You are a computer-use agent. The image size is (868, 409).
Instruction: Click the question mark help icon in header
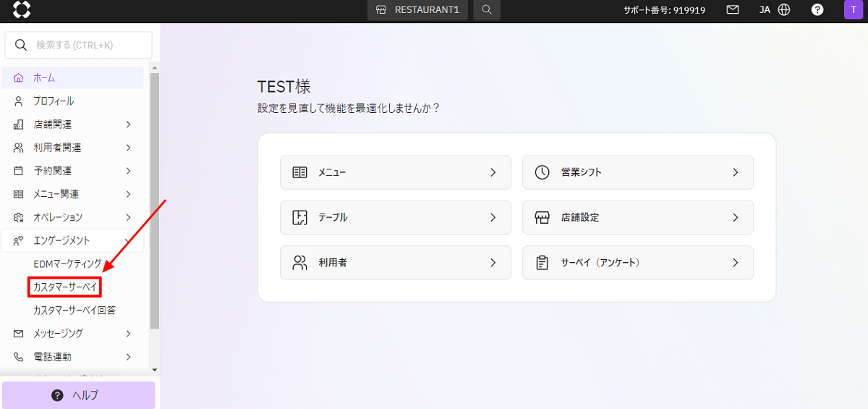point(817,10)
